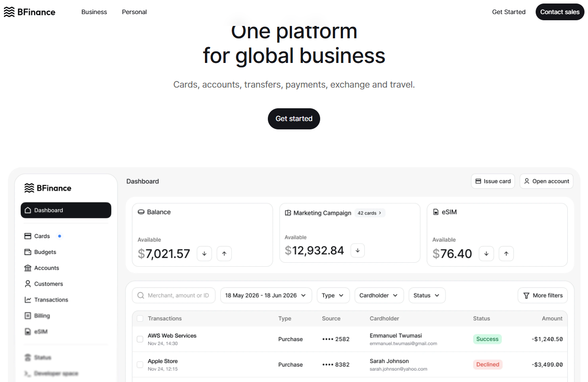The width and height of the screenshot is (588, 382).
Task: Click the source card number •••• 8382
Action: [336, 364]
